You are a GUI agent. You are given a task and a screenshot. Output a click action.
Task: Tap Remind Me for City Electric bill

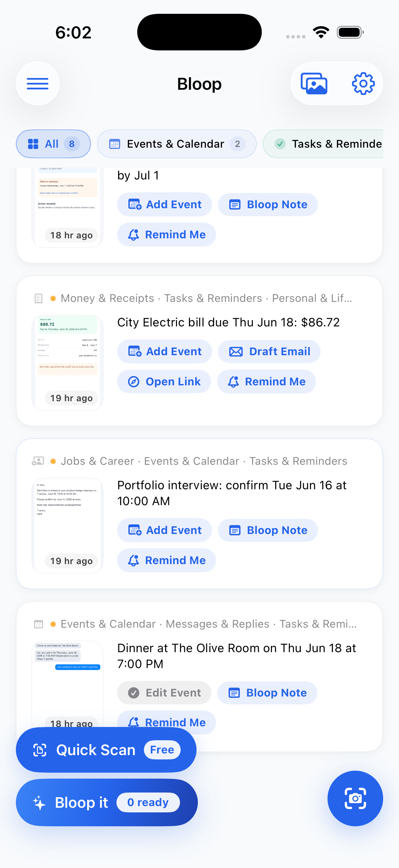[x=266, y=381]
